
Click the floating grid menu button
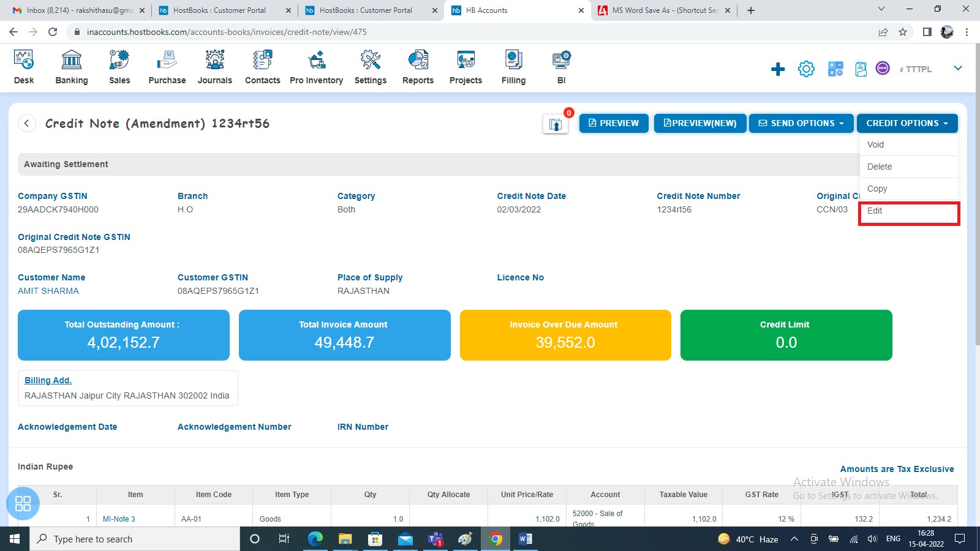pos(23,503)
